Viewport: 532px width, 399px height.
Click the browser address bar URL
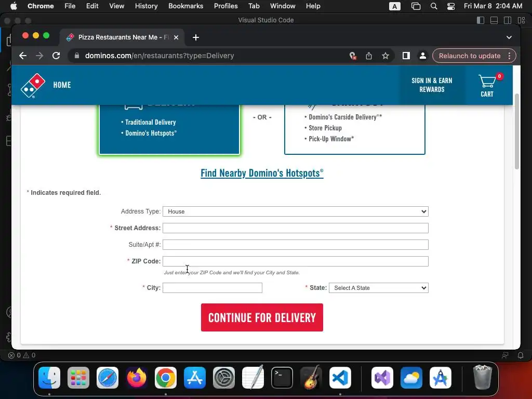159,56
